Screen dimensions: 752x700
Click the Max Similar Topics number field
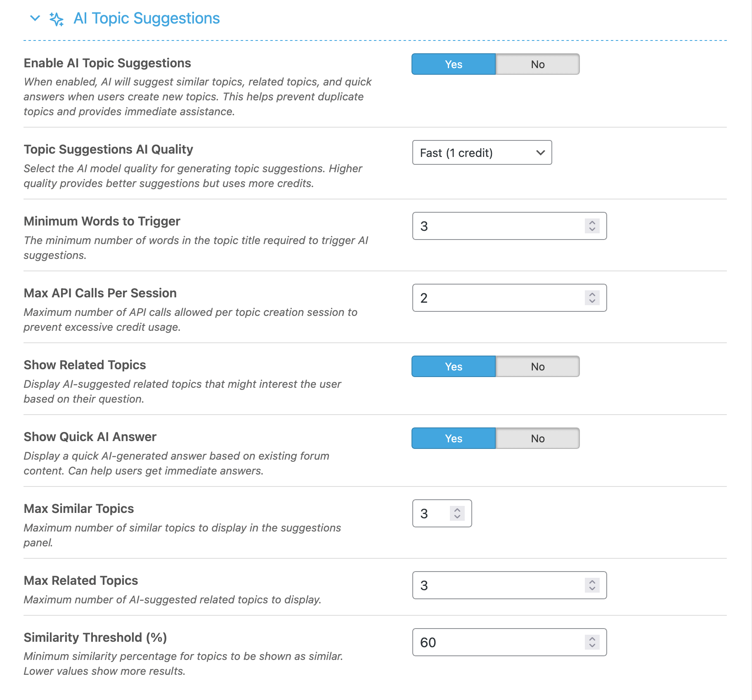[x=429, y=513]
